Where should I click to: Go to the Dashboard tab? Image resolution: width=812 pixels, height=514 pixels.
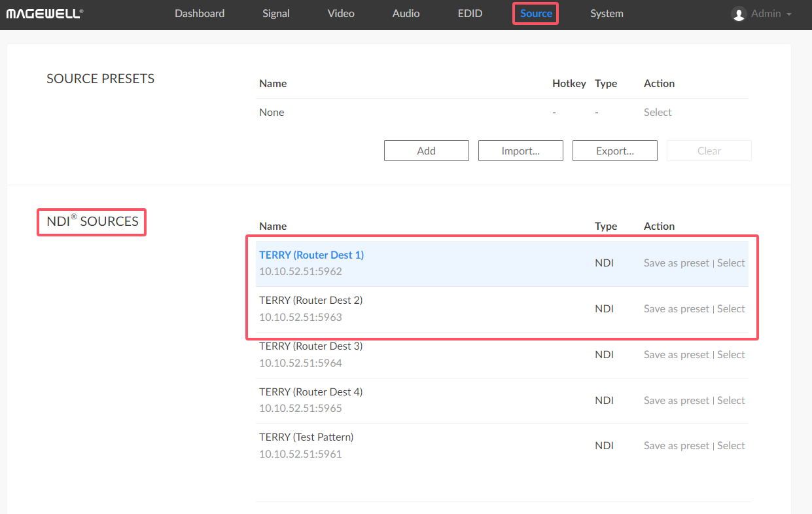(x=200, y=13)
